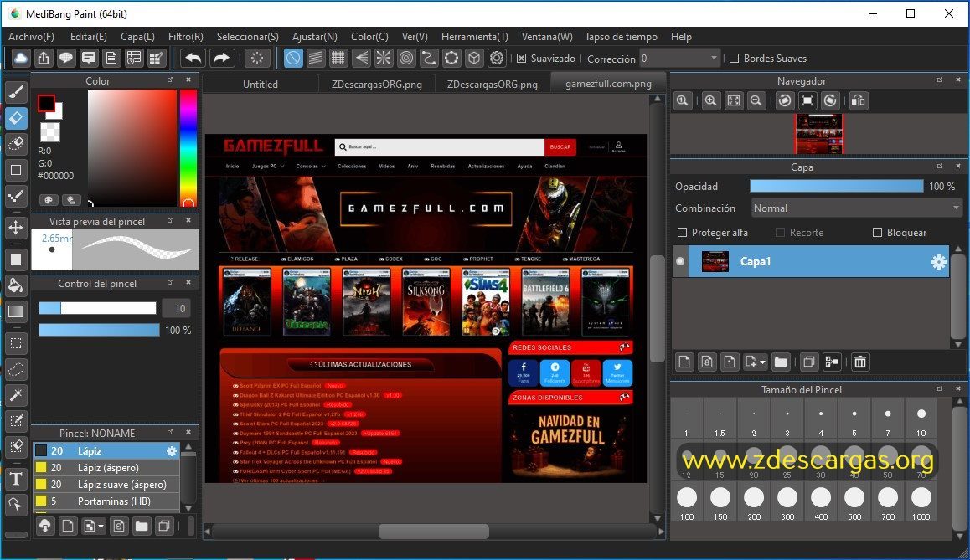The image size is (970, 560).
Task: Pick the Magic Wand tool
Action: tap(16, 395)
